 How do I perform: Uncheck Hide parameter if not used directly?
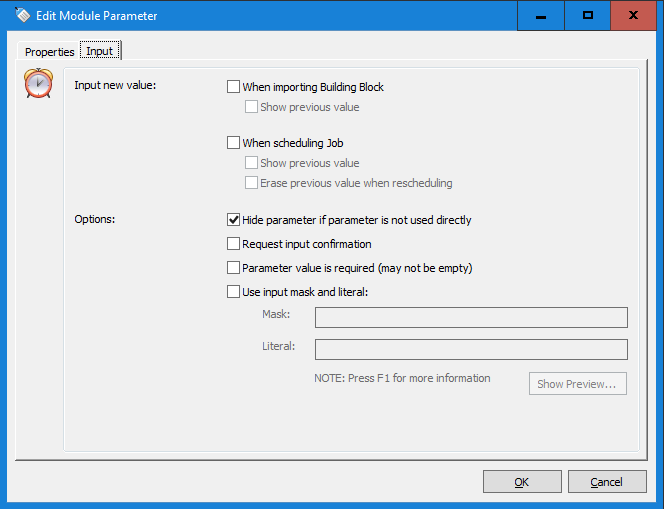click(233, 220)
